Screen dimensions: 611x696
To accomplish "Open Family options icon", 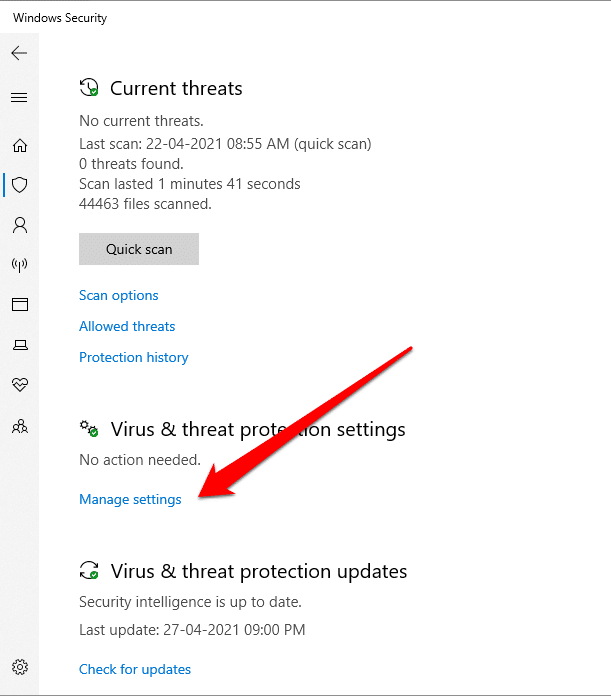I will pyautogui.click(x=19, y=426).
